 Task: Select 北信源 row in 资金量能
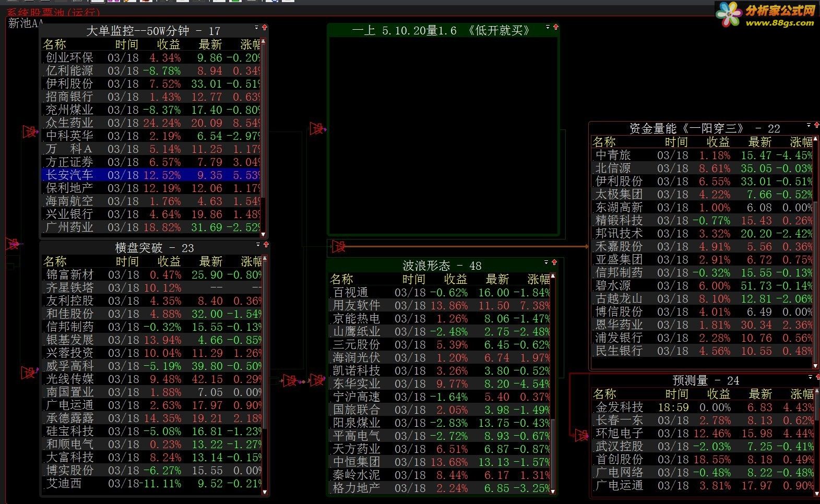click(x=702, y=168)
